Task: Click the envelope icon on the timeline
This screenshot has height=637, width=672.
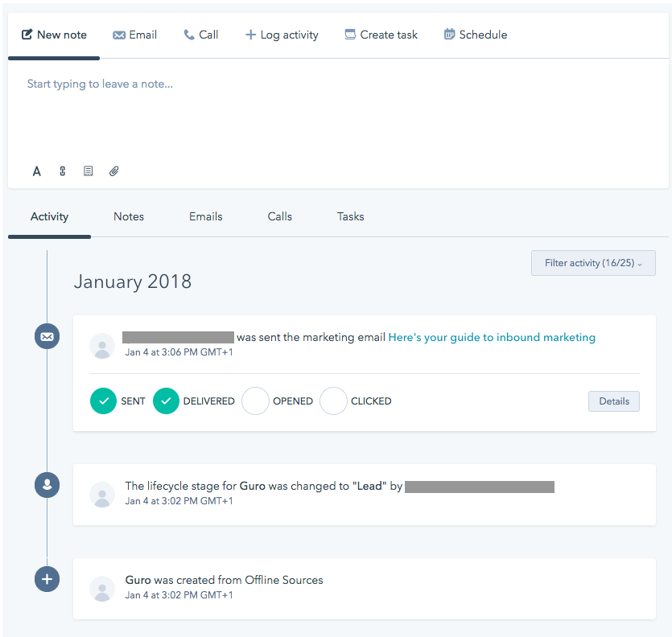Action: tap(47, 336)
